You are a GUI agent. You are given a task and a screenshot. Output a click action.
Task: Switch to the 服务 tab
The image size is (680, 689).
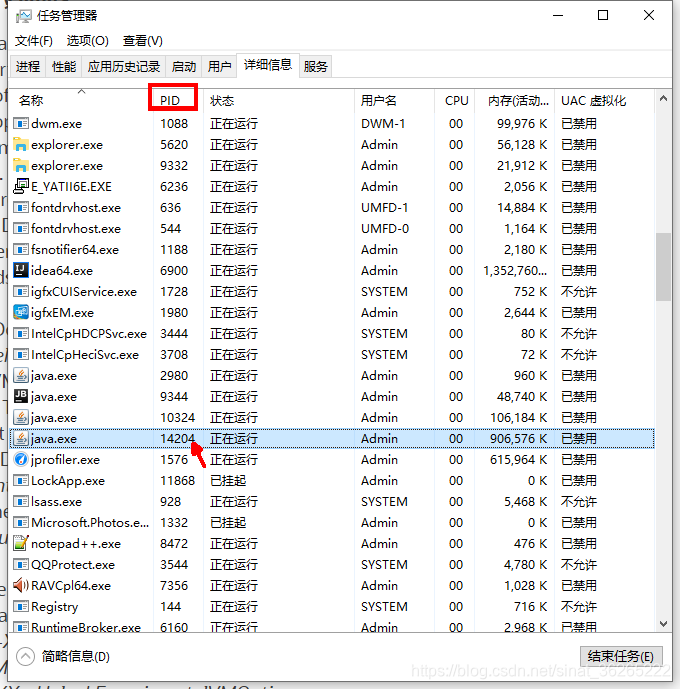click(315, 66)
